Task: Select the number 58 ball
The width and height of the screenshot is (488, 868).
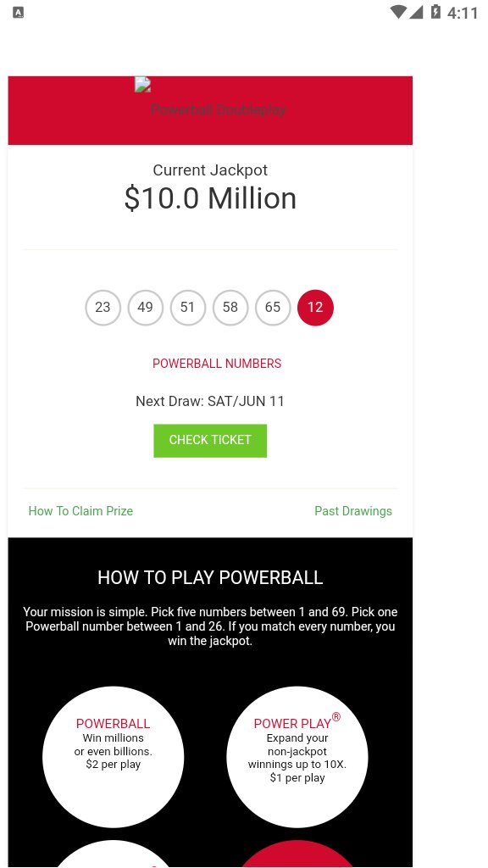Action: coord(230,308)
